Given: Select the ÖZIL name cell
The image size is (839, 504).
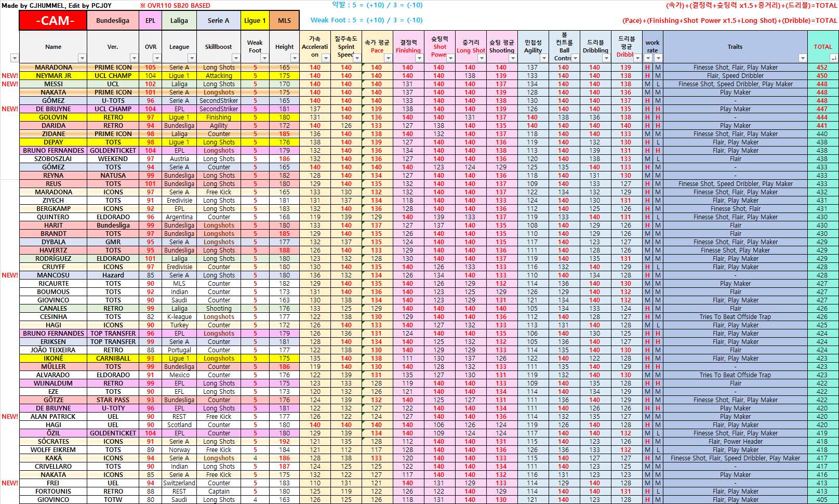Looking at the screenshot, I should click(x=53, y=433).
